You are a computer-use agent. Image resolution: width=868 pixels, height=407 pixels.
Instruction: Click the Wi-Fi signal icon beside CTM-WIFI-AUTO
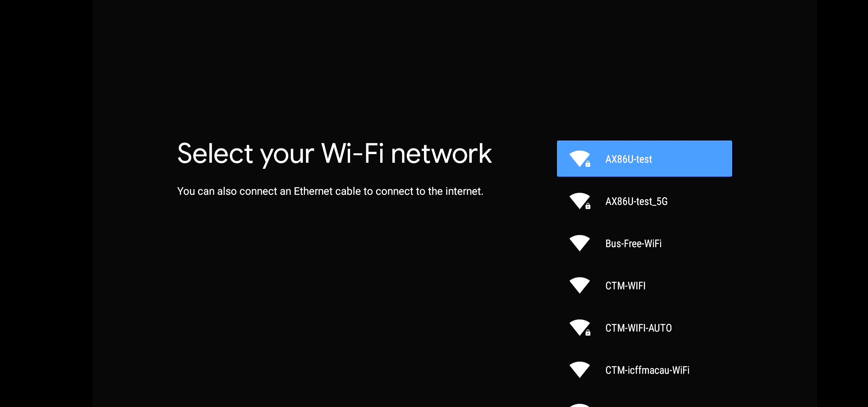point(579,327)
